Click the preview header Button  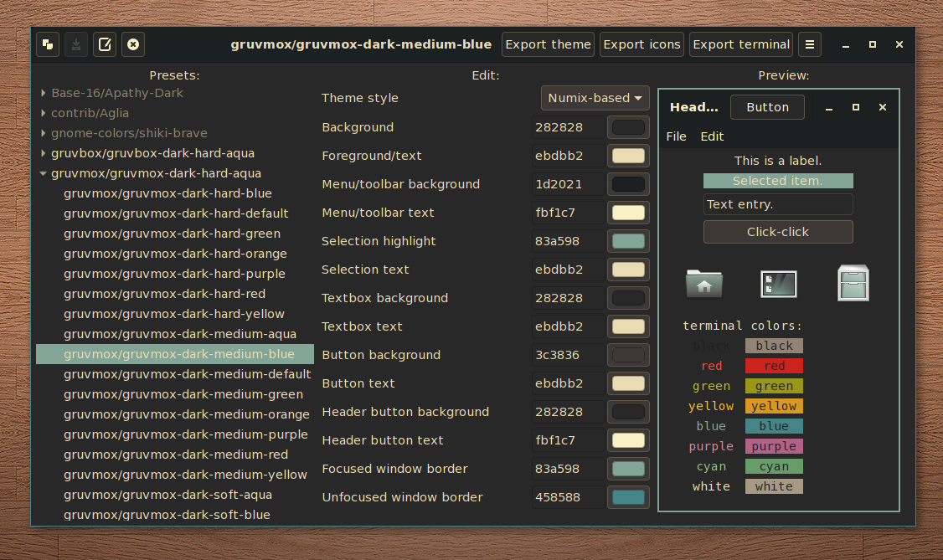click(x=767, y=107)
